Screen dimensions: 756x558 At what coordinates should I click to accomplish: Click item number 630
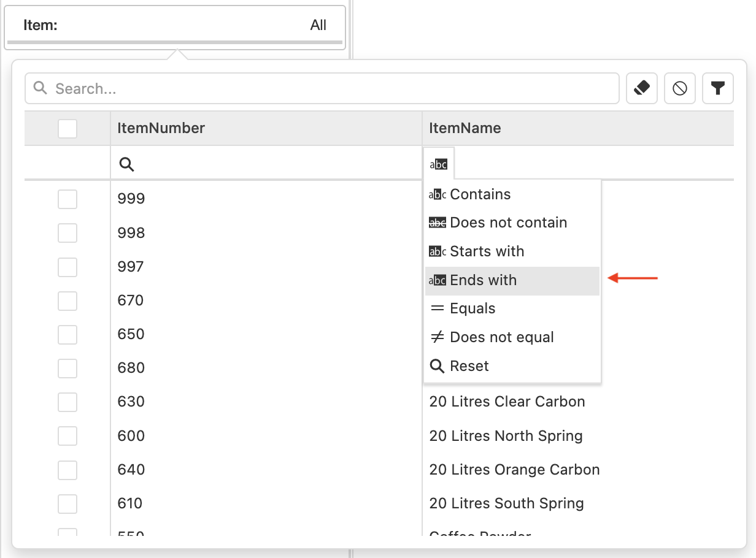[131, 402]
